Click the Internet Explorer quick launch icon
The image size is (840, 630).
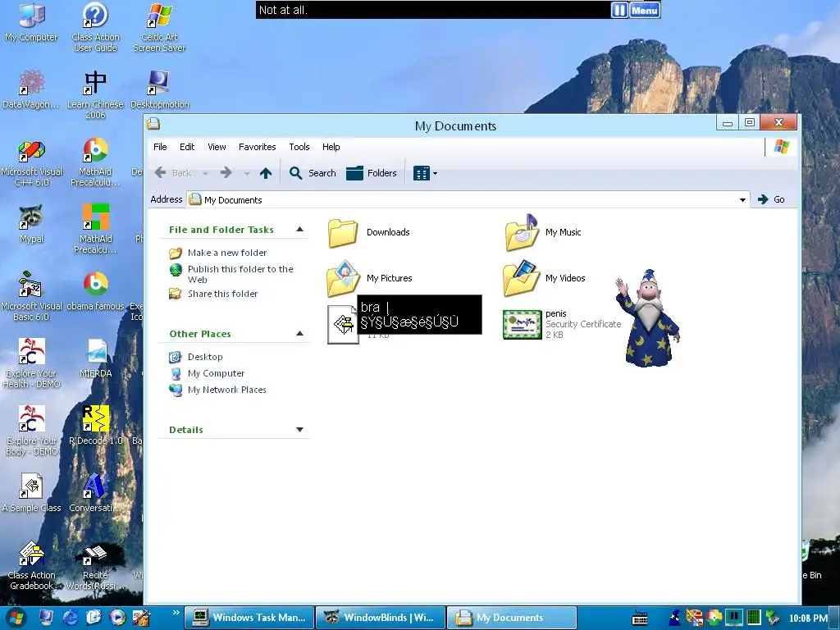tap(71, 618)
